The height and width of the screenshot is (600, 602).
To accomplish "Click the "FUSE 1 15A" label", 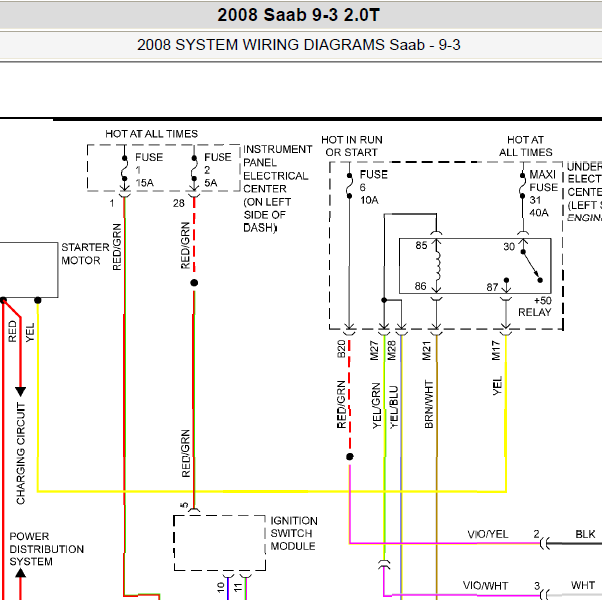I will [x=149, y=170].
